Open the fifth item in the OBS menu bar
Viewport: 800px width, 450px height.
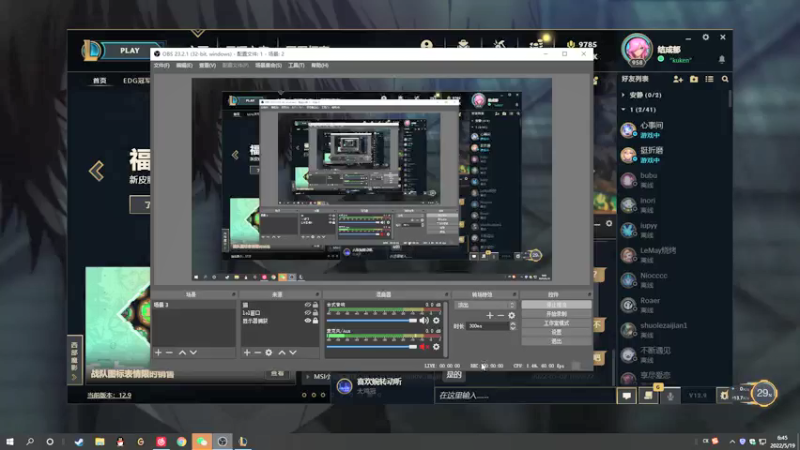coord(268,65)
